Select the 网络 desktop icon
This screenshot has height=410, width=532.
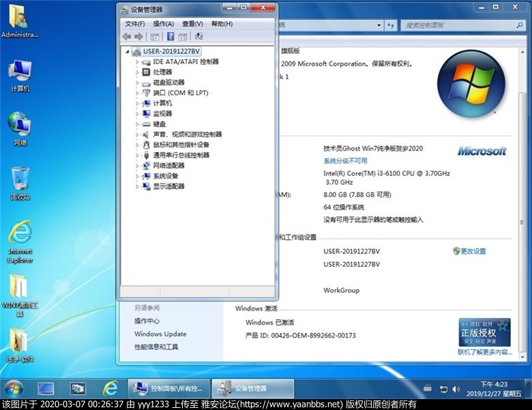pos(19,123)
